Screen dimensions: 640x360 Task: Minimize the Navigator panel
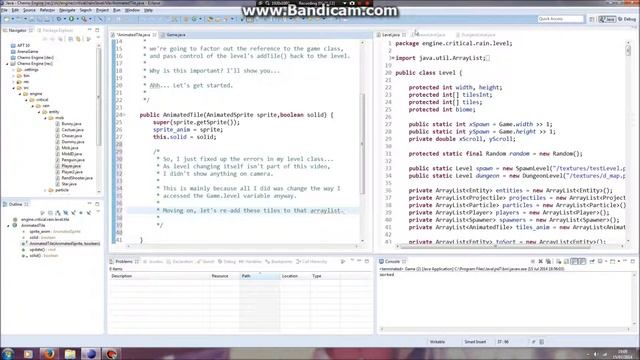pos(90,30)
